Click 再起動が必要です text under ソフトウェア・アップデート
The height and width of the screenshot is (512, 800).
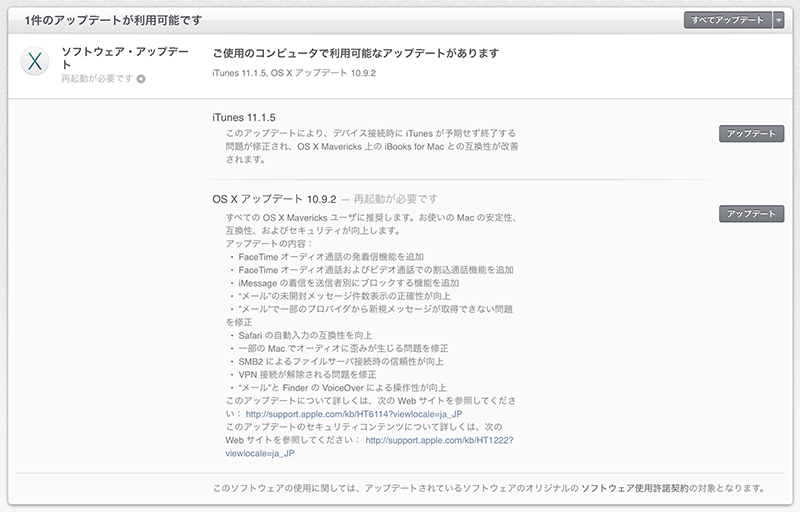point(97,79)
